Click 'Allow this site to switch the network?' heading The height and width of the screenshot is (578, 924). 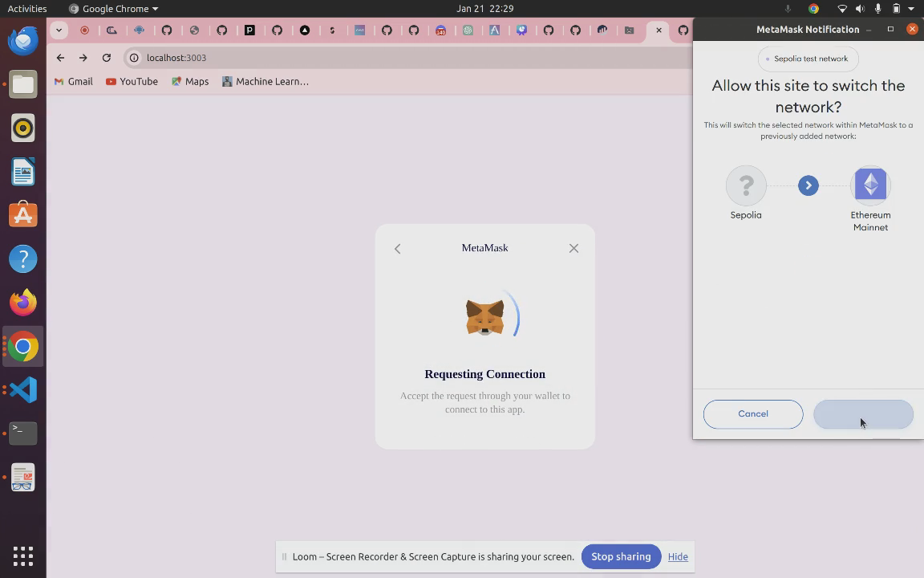pos(808,96)
